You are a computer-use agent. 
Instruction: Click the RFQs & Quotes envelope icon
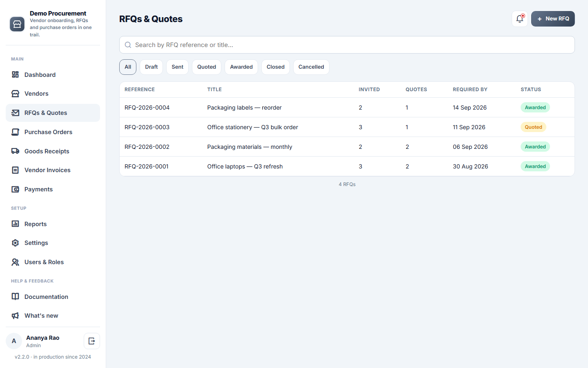point(15,113)
